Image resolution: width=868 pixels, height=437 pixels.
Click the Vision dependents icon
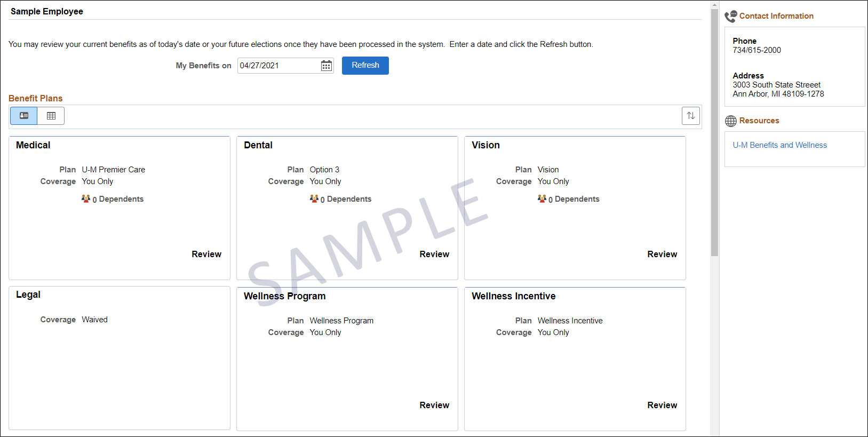coord(542,198)
